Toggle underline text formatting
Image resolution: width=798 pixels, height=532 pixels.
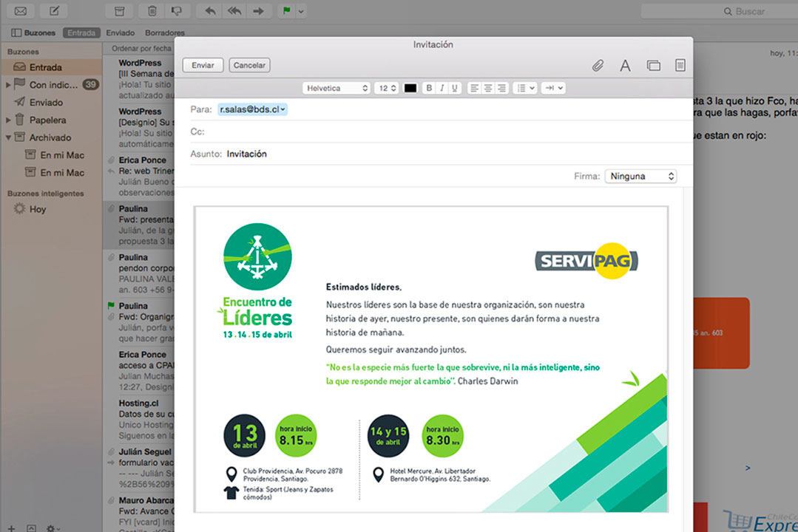pyautogui.click(x=455, y=88)
